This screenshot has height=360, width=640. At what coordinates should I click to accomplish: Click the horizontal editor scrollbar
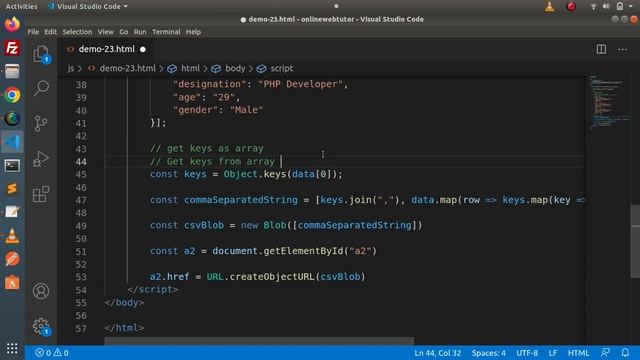(x=259, y=340)
